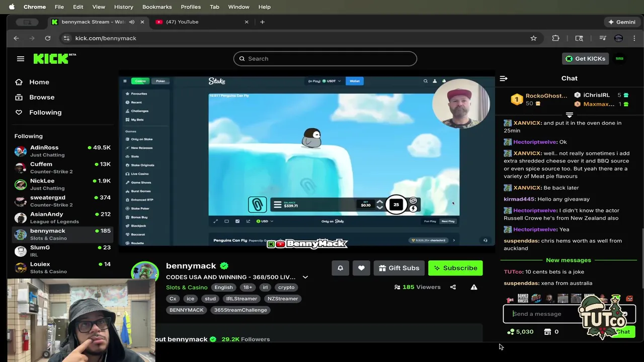
Task: Expand the stream title chevron
Action: (305, 277)
